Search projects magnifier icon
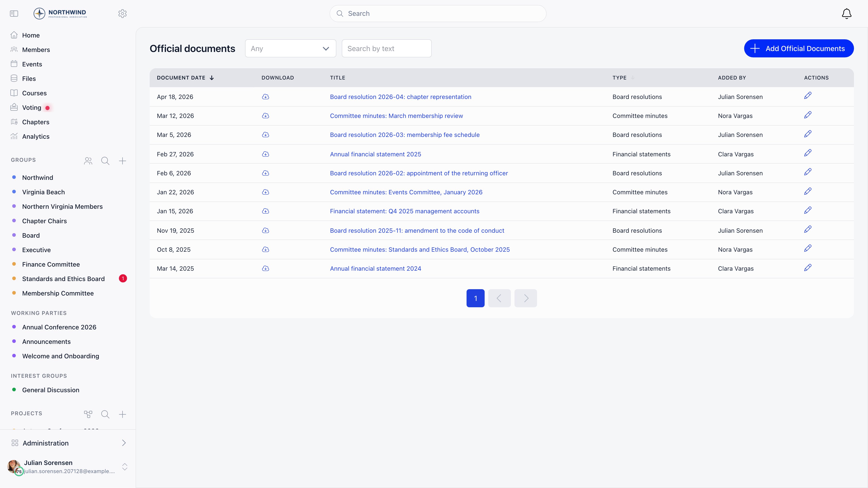The height and width of the screenshot is (488, 868). click(x=105, y=414)
